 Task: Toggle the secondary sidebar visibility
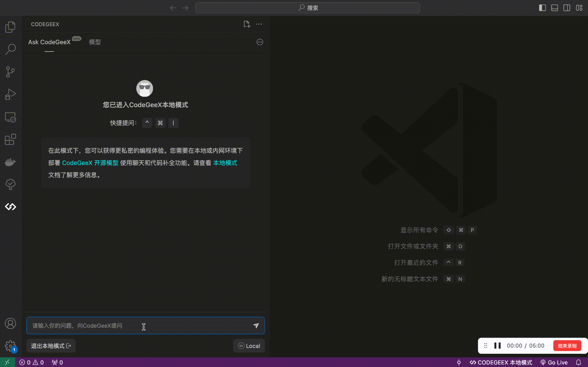pyautogui.click(x=567, y=7)
